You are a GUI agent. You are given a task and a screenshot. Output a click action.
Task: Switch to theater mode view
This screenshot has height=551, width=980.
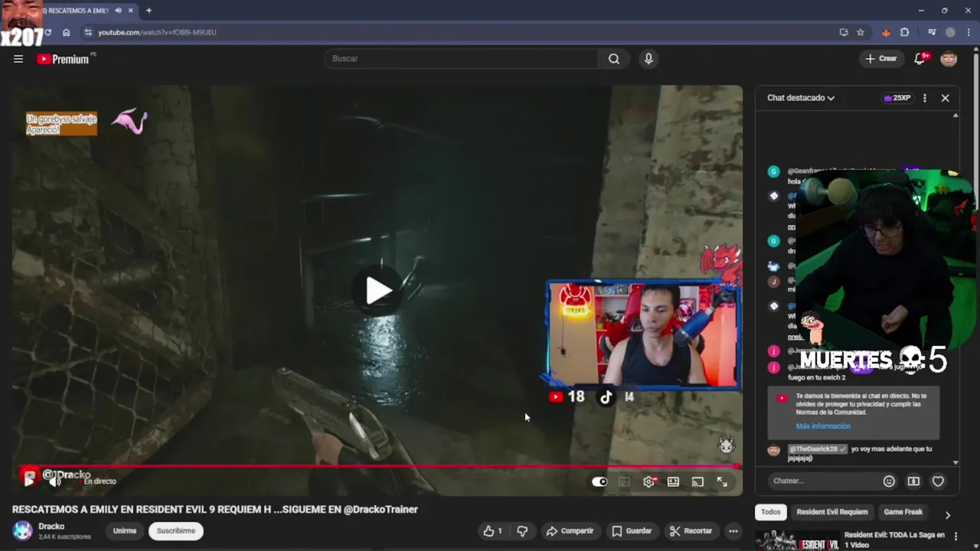point(673,481)
